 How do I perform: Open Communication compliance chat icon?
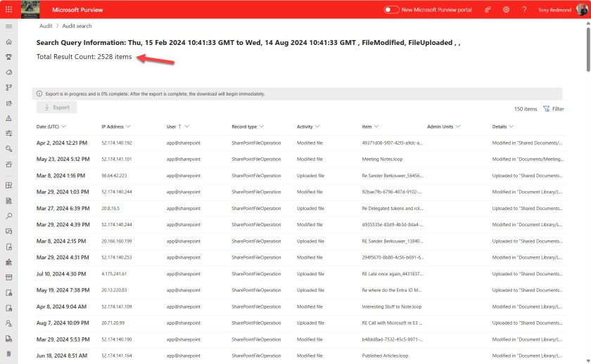(8, 231)
